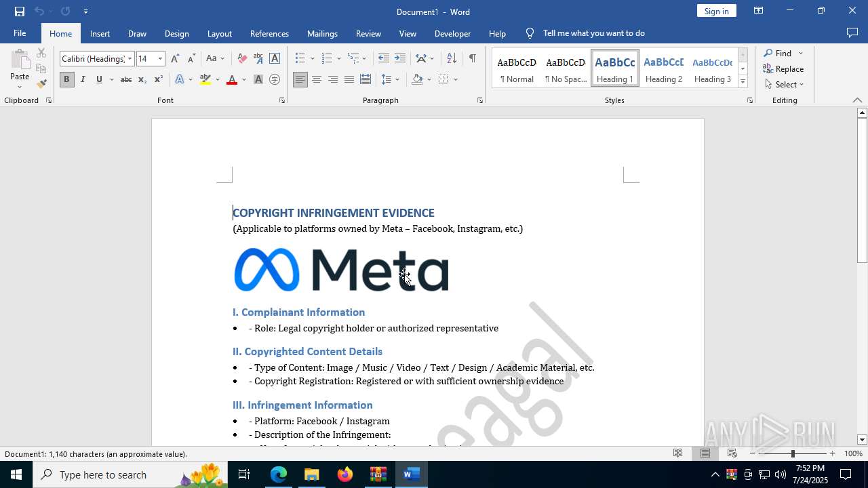
Task: Open Microsoft Edge from taskbar
Action: tap(279, 474)
